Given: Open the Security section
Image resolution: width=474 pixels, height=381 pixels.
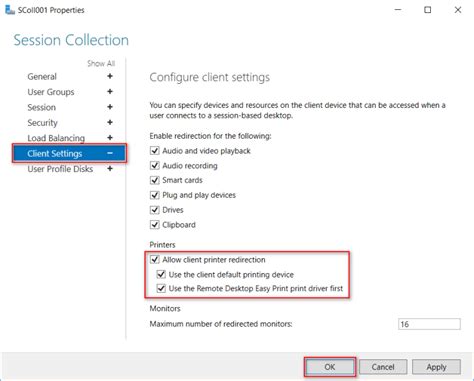Looking at the screenshot, I should pyautogui.click(x=42, y=122).
